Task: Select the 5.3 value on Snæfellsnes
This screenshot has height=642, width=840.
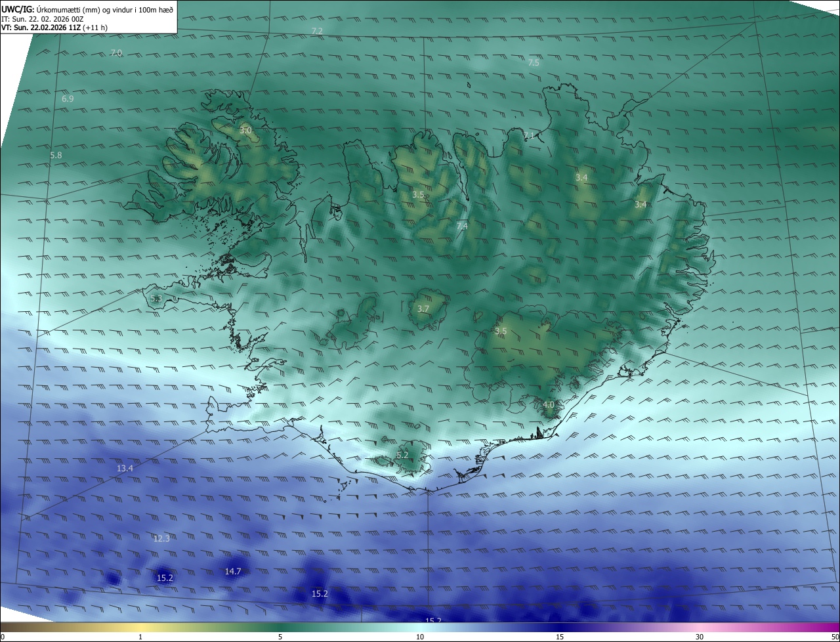Action: coord(156,298)
